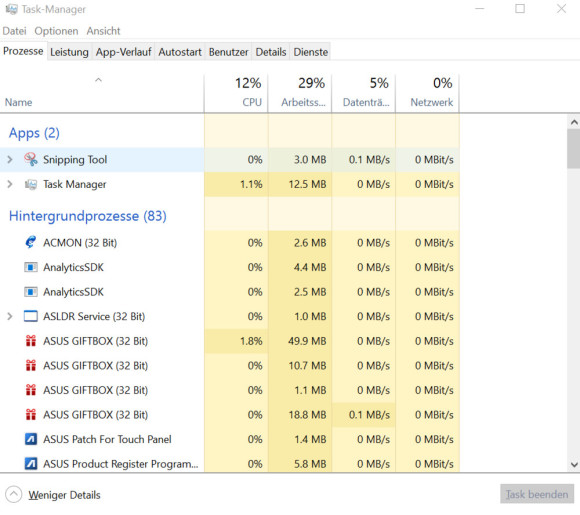Expand the ASLDR Service (32 Bit) entry
580x515 pixels.
click(x=10, y=316)
